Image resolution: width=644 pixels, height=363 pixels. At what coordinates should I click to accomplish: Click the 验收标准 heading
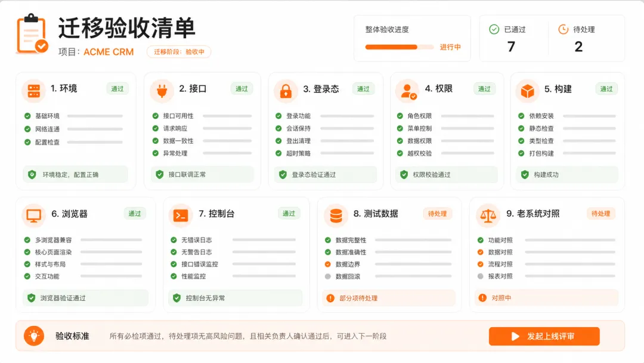pyautogui.click(x=72, y=336)
